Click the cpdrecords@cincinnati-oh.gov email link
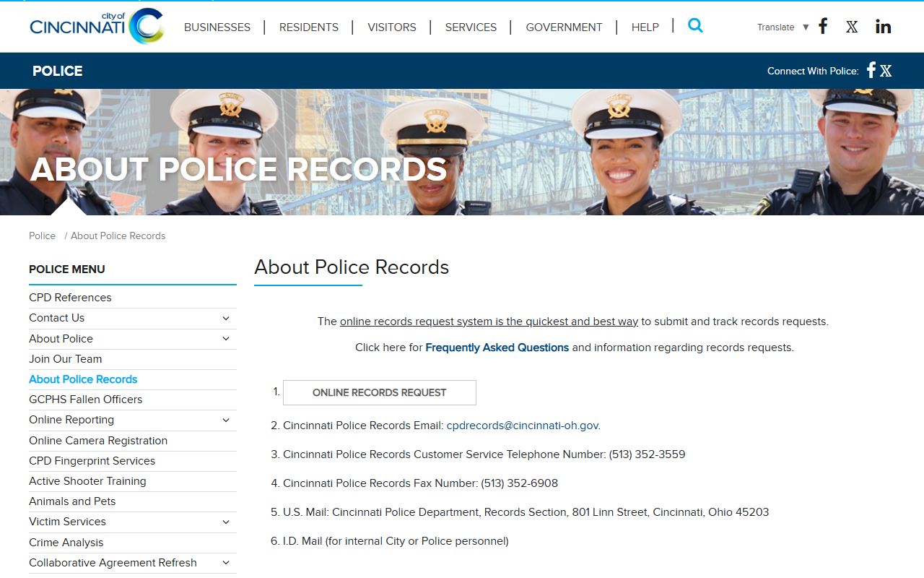The height and width of the screenshot is (578, 924). tap(522, 426)
